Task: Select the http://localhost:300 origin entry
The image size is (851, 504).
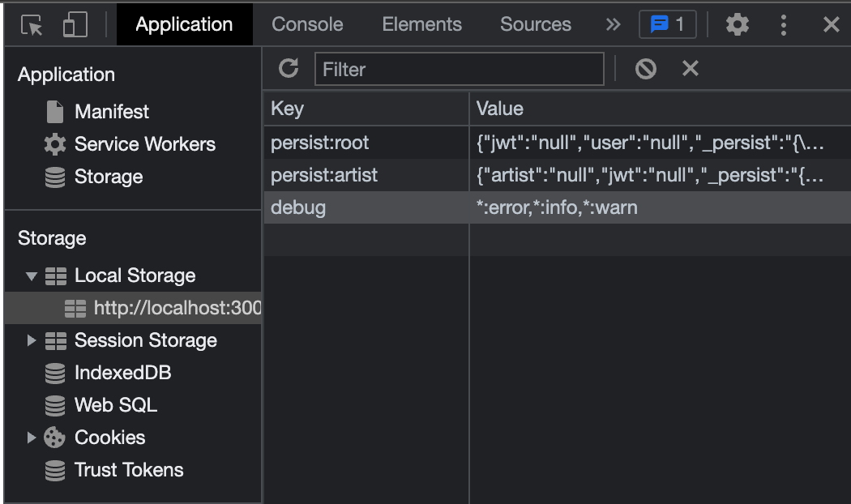Action: [177, 308]
